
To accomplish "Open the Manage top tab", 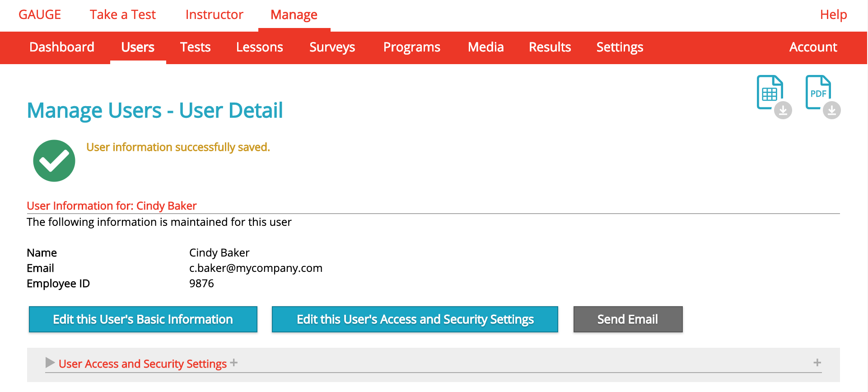I will point(294,15).
